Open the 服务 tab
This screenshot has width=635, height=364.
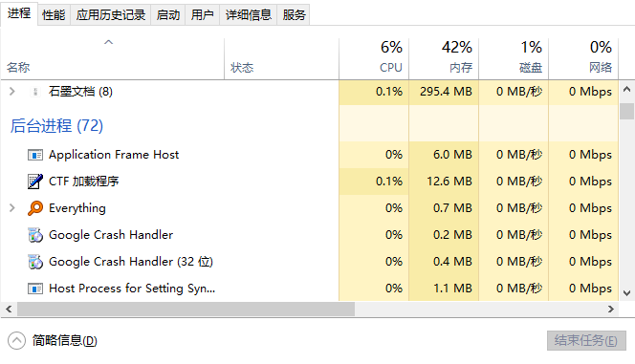point(294,15)
